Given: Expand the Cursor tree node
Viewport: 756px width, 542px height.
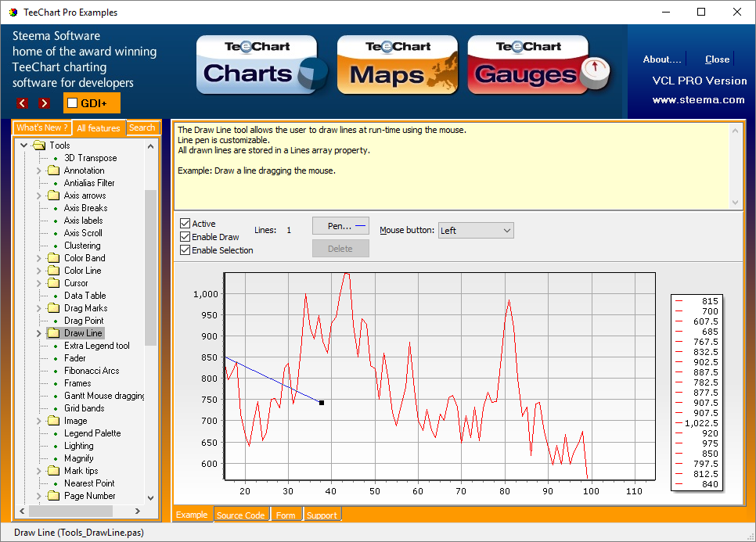Looking at the screenshot, I should pyautogui.click(x=38, y=283).
